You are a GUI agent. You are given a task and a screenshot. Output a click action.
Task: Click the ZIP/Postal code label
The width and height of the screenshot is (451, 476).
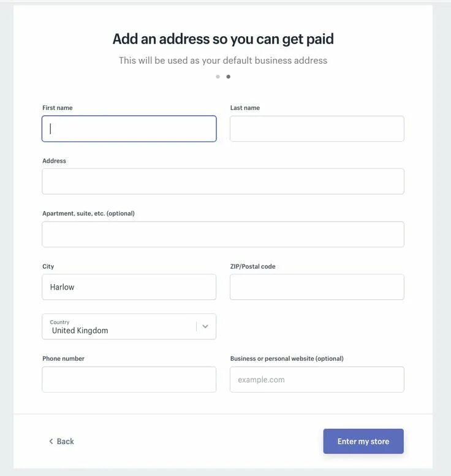[x=252, y=266]
